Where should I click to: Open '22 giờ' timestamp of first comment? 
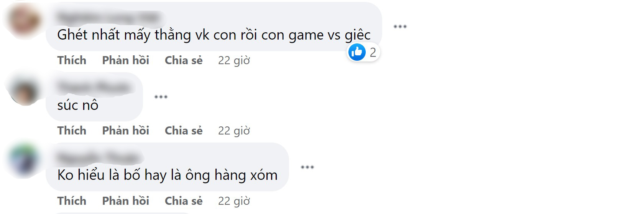point(234,60)
